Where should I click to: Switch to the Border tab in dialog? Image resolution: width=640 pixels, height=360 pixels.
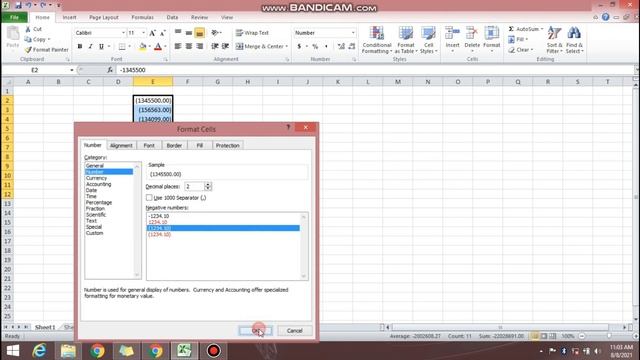tap(174, 145)
